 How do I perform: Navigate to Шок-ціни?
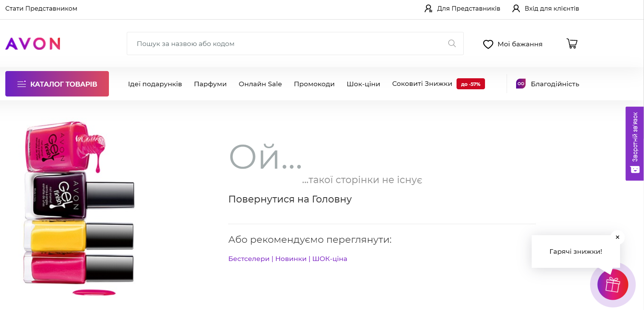click(363, 84)
